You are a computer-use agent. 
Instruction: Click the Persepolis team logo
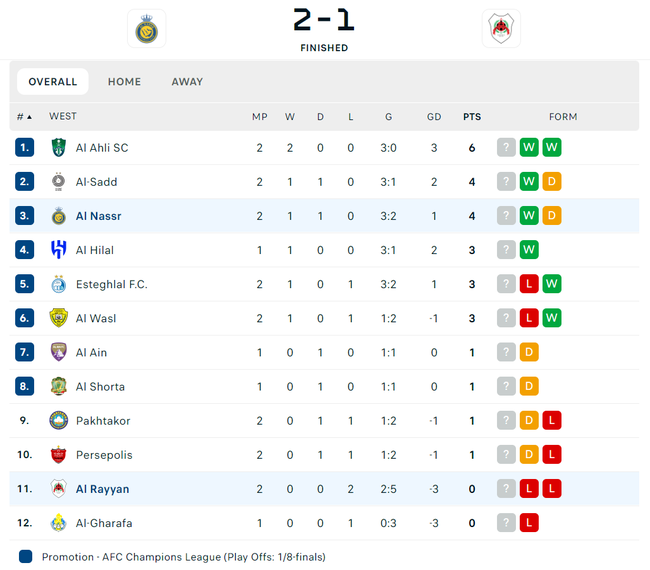[x=58, y=455]
